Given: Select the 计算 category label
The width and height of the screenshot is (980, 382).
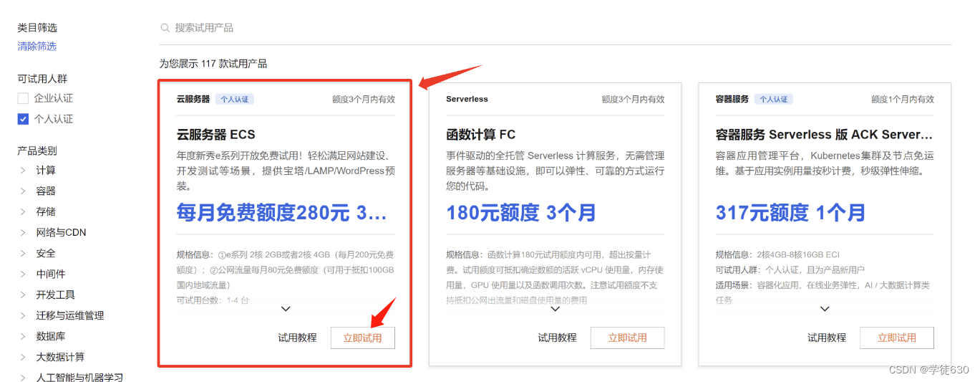Looking at the screenshot, I should [46, 171].
